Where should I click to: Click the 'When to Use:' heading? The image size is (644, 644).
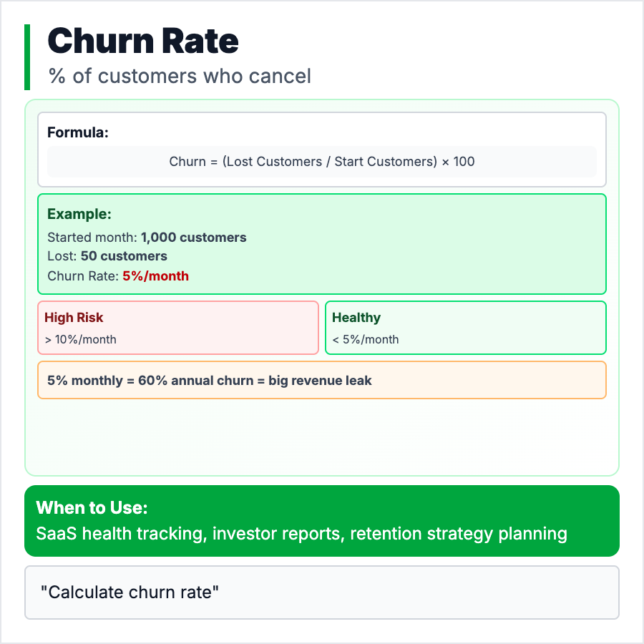click(x=92, y=508)
